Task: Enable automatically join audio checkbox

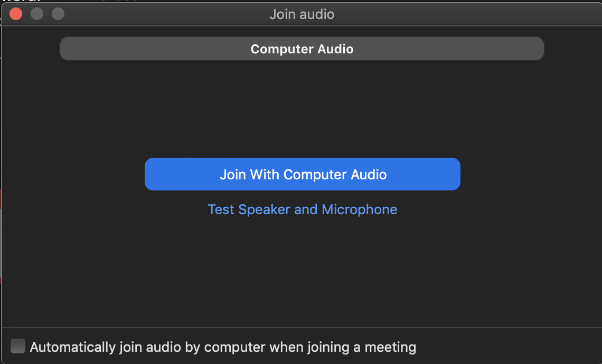Action: [18, 347]
